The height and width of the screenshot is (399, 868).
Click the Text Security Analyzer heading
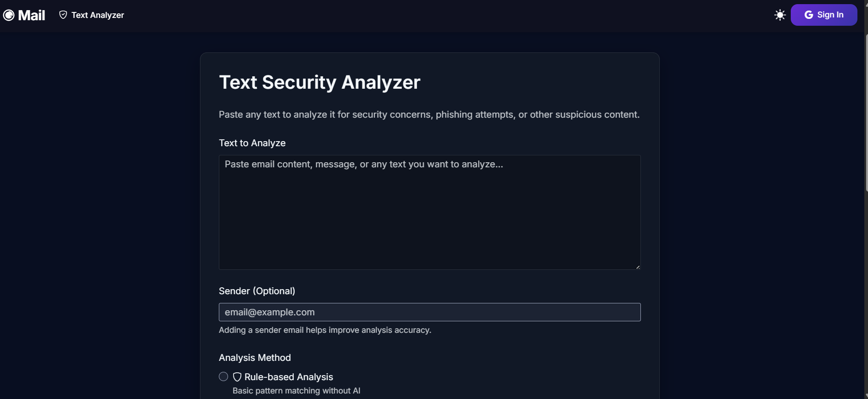pos(320,82)
